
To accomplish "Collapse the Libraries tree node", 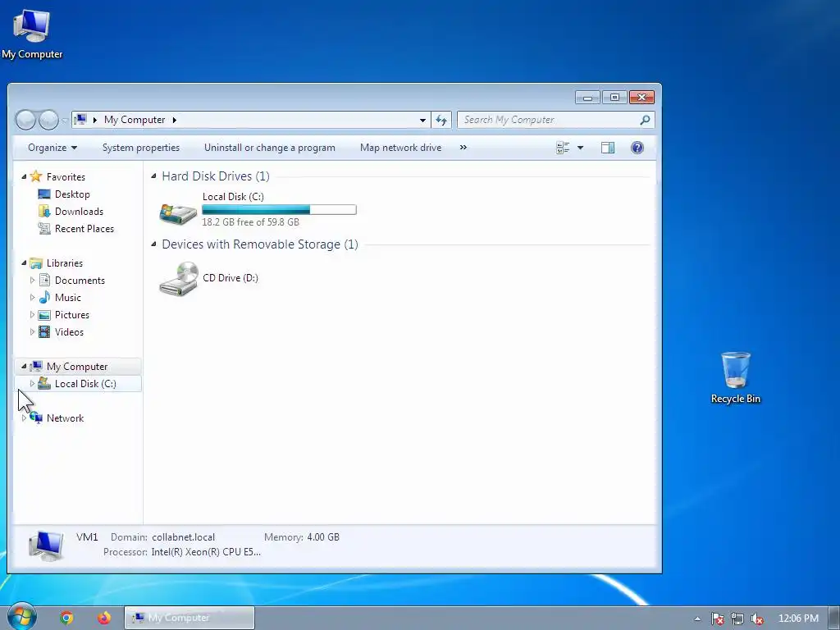I will (24, 262).
